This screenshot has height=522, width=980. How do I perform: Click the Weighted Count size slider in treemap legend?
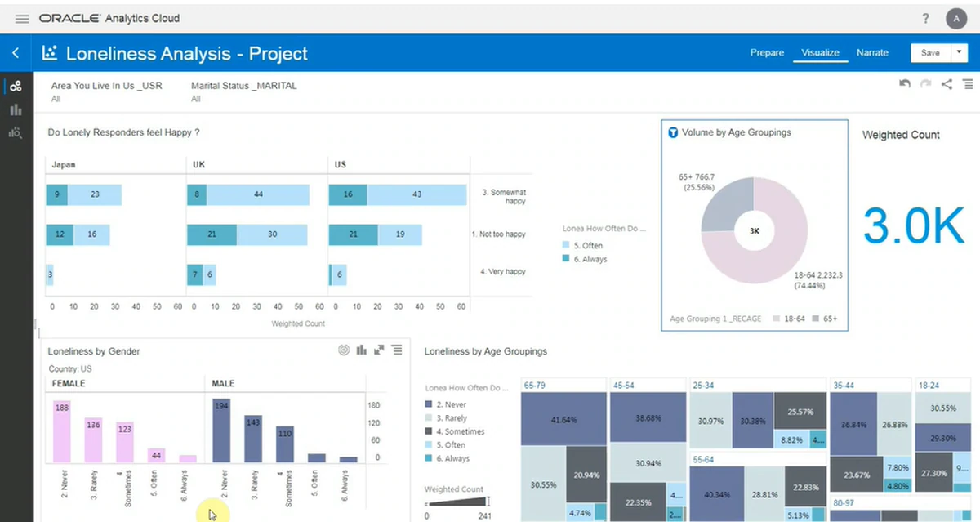click(x=456, y=502)
